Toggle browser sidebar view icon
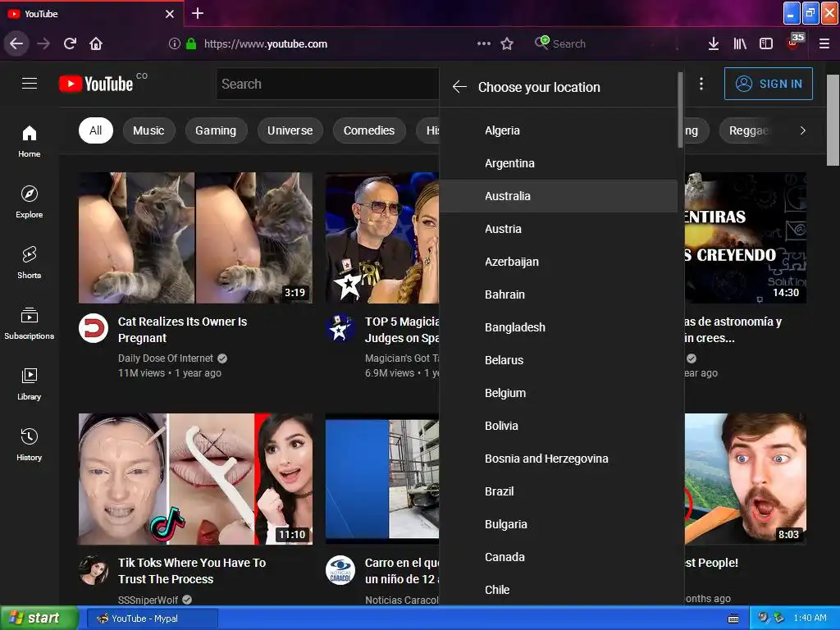Screen dimensions: 840x630 pos(766,43)
